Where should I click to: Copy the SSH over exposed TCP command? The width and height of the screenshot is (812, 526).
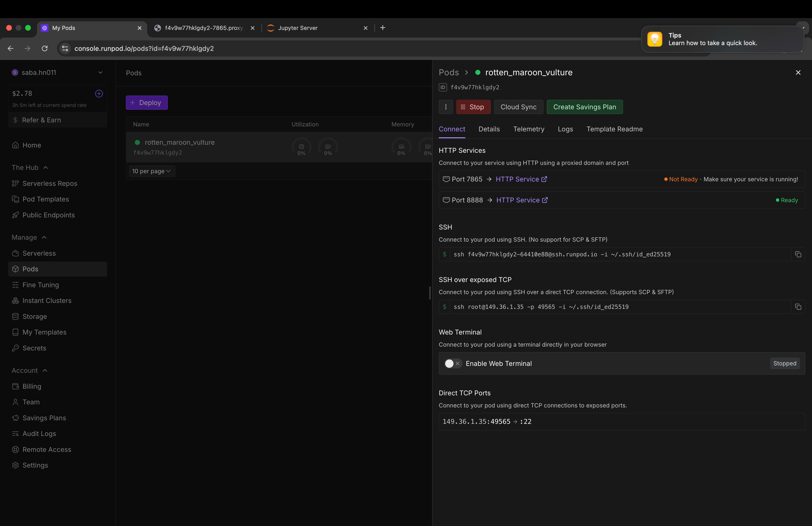(x=798, y=307)
